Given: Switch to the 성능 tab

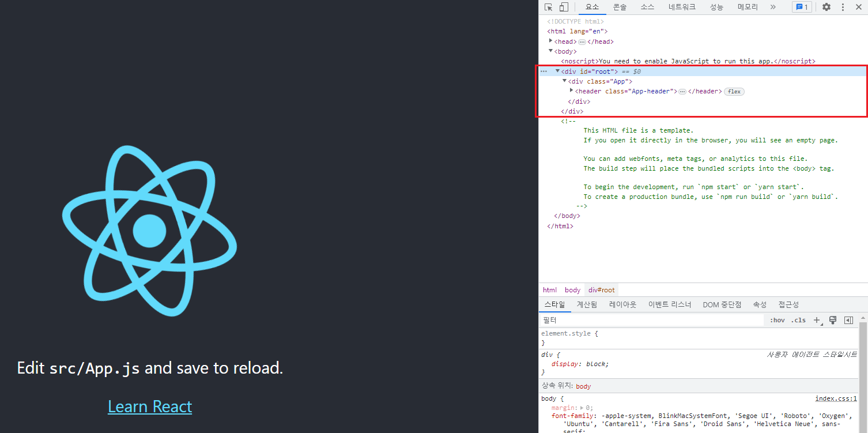Looking at the screenshot, I should 716,7.
